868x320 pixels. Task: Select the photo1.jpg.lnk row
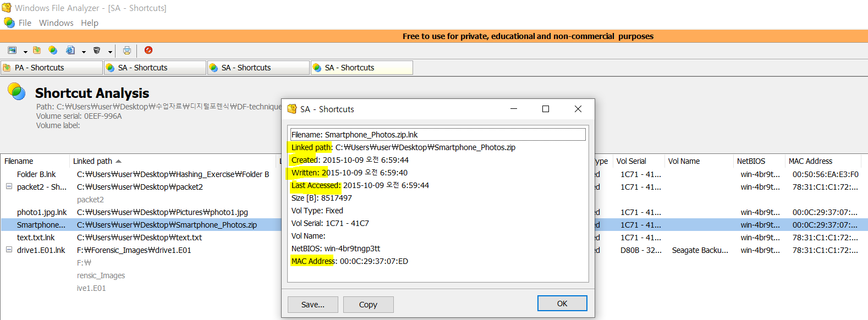[x=42, y=212]
